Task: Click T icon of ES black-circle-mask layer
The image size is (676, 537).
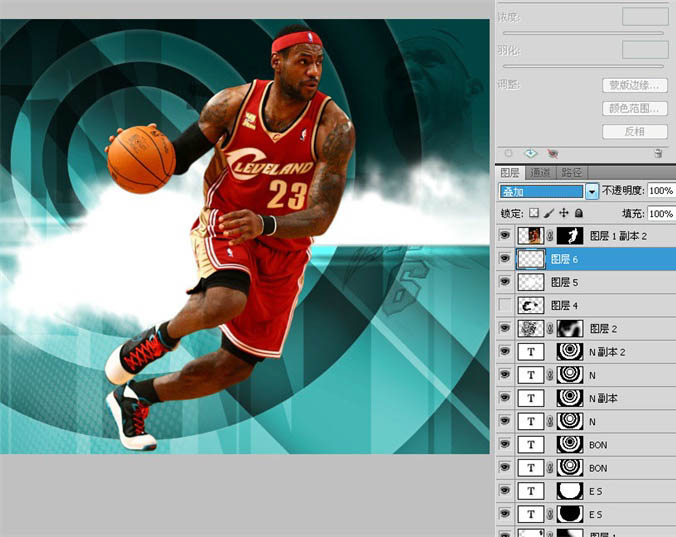Action: pyautogui.click(x=531, y=514)
